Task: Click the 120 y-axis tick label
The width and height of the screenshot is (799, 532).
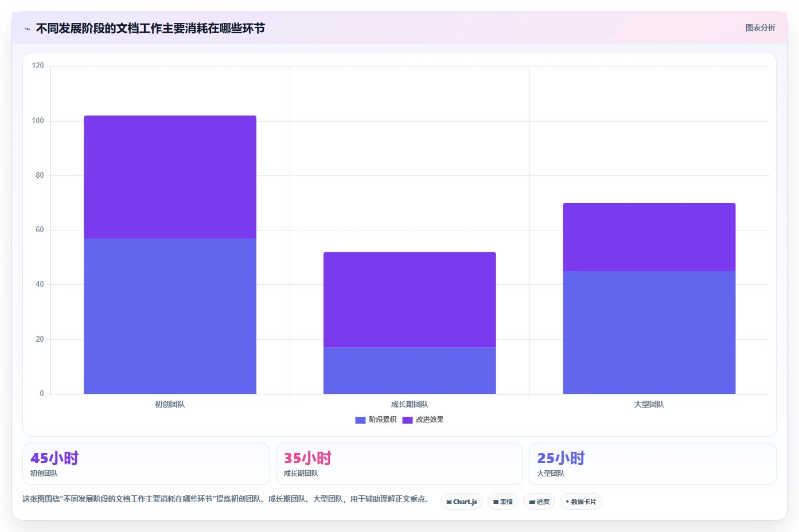Action: click(x=38, y=66)
